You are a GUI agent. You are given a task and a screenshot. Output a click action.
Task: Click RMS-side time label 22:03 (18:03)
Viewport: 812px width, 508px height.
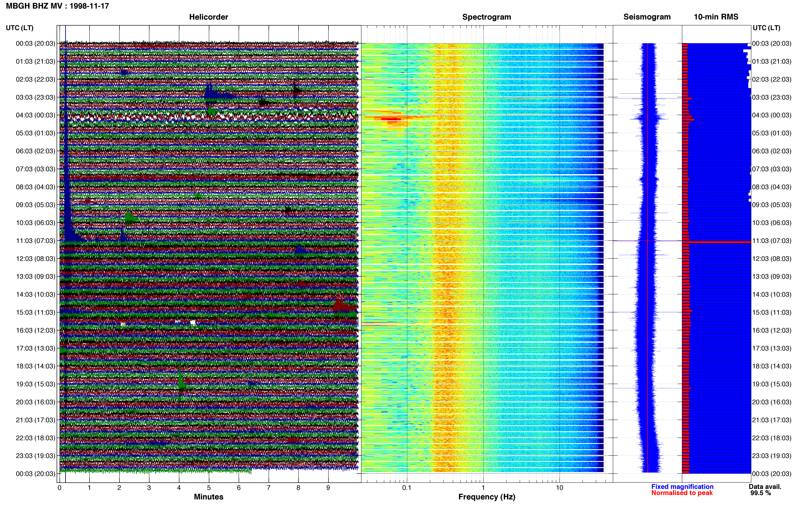click(x=772, y=438)
